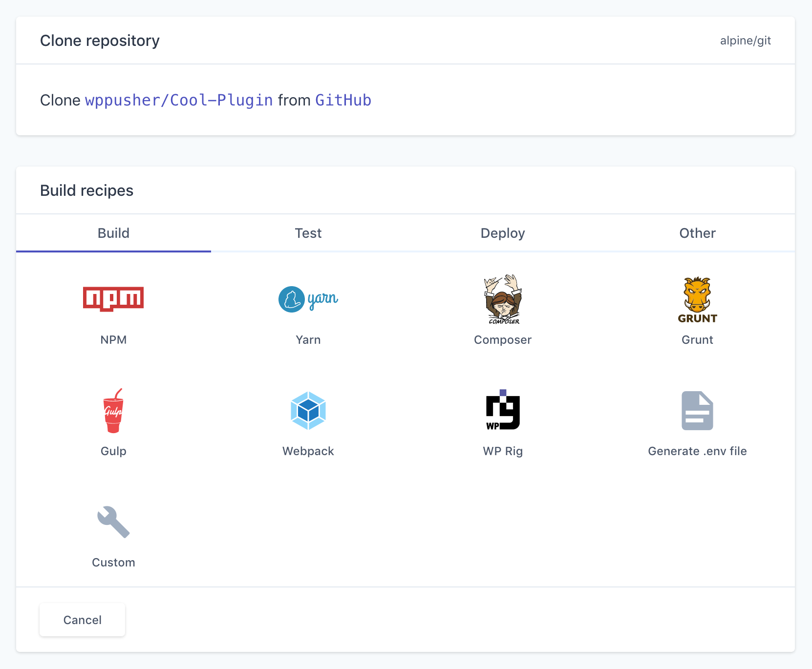
Task: Open the wppusher/Cool-Plugin repository link
Action: [x=179, y=100]
